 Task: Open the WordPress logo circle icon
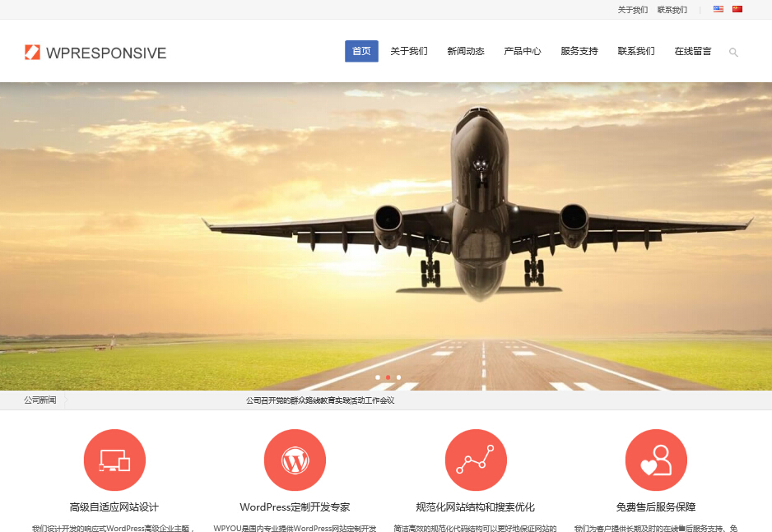[x=295, y=460]
